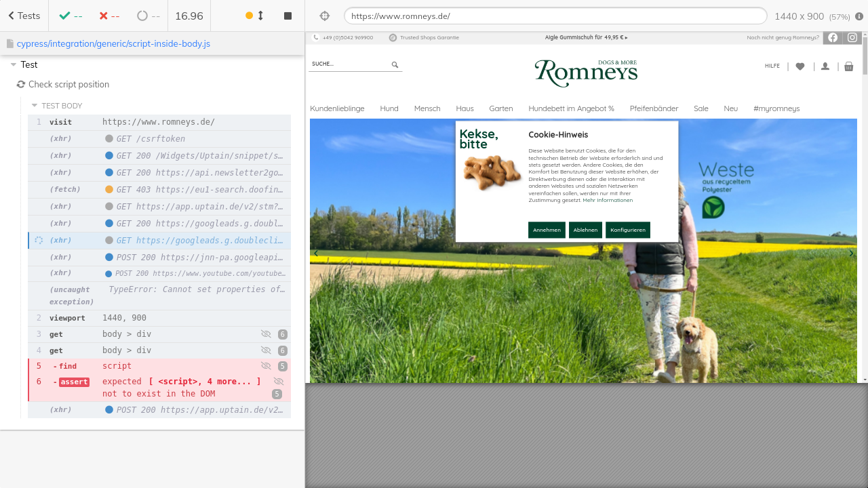The width and height of the screenshot is (868, 488).
Task: Click the search magnifier icon
Action: [395, 65]
